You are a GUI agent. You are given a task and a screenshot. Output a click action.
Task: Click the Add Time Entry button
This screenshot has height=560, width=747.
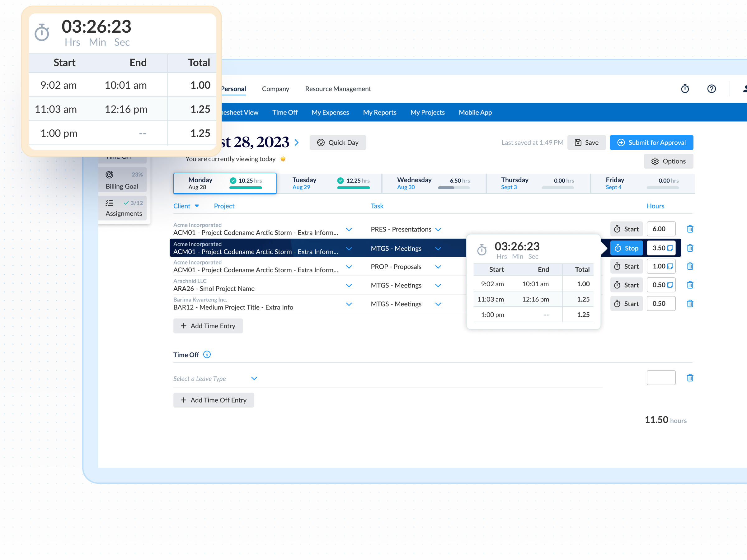208,326
